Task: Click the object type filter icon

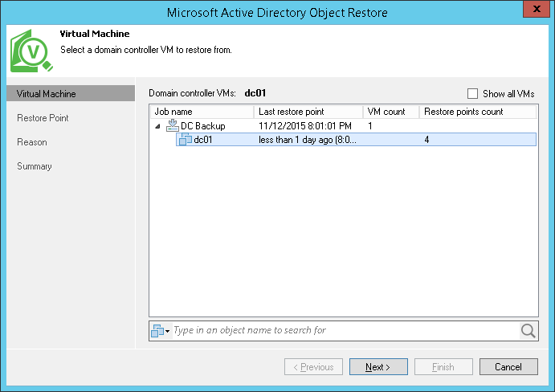Action: click(157, 330)
